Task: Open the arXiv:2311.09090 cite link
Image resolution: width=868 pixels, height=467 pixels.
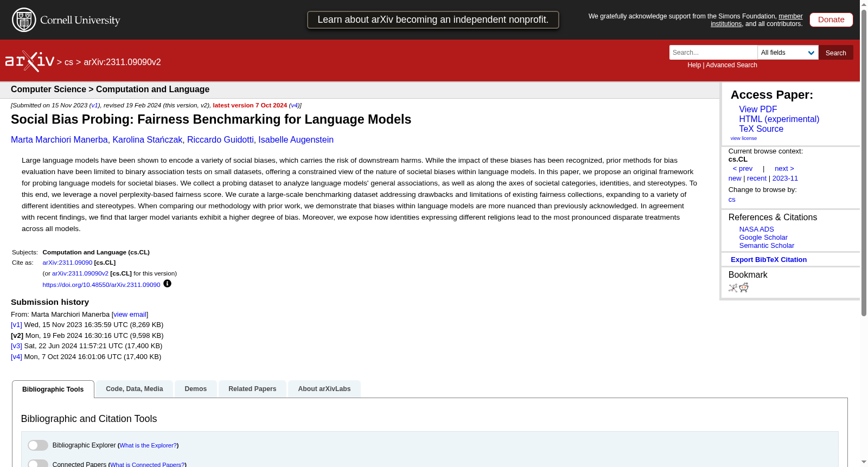Action: [x=67, y=263]
